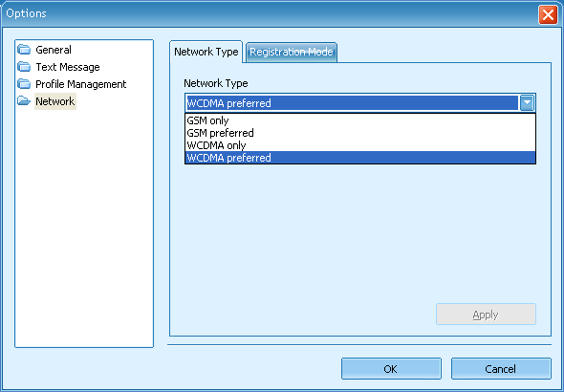Switch to the Registration Mode tab
Screen dimensions: 564x392
click(x=292, y=53)
